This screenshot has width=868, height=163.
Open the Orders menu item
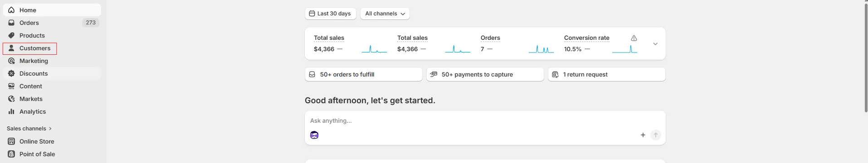pos(52,23)
